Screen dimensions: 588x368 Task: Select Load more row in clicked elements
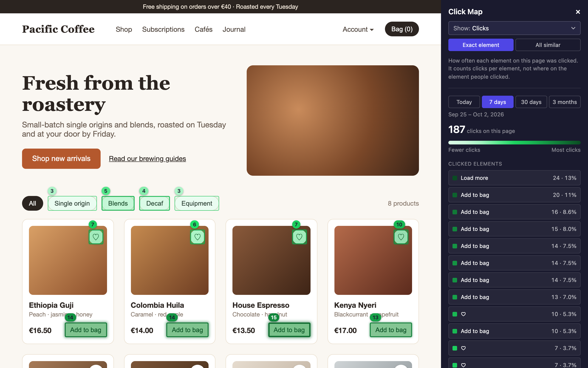click(x=514, y=178)
